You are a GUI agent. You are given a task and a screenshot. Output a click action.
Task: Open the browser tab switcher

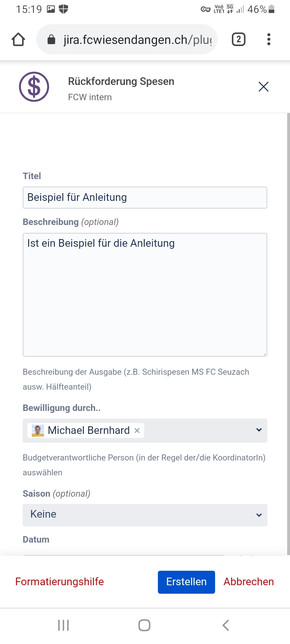point(238,39)
